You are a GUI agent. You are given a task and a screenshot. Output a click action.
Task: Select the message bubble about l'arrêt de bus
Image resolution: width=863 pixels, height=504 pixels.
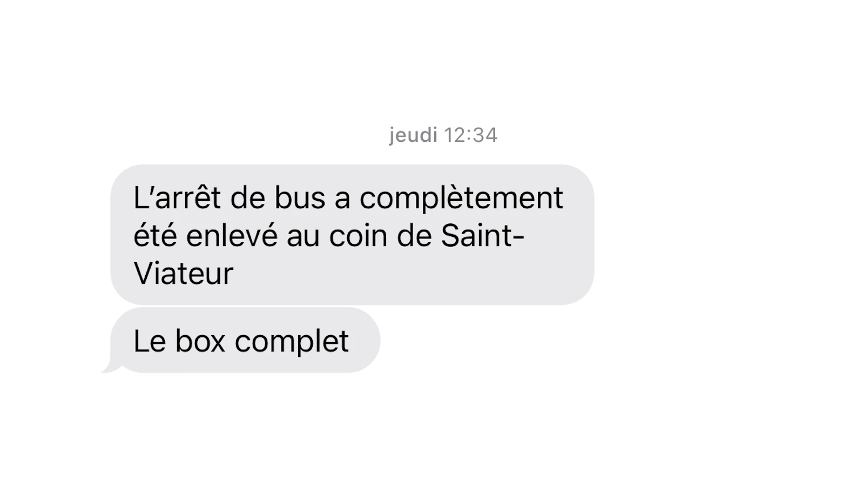(352, 235)
